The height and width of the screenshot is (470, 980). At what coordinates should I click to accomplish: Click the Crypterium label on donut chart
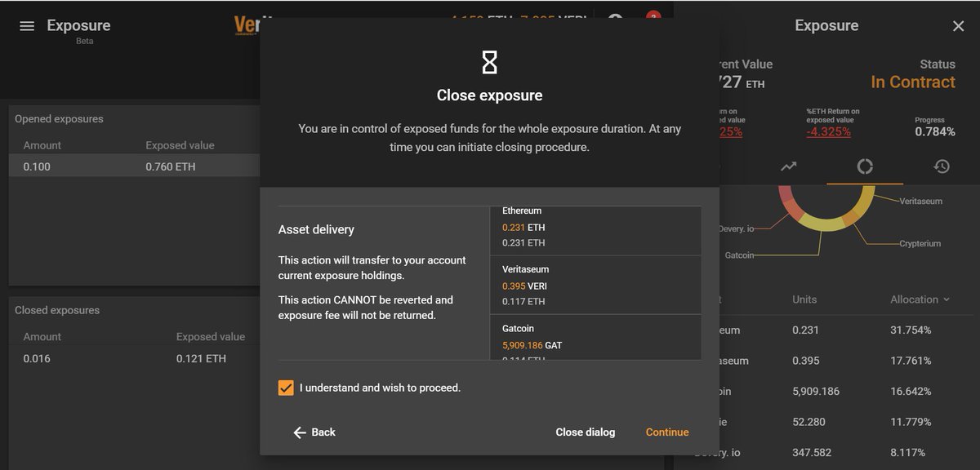(920, 243)
